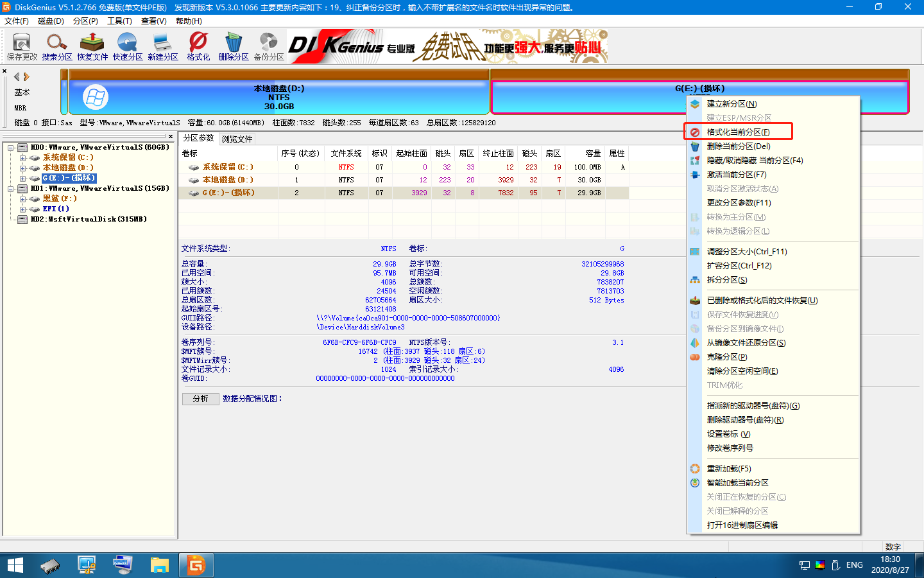This screenshot has width=924, height=578.
Task: Open the 查看(V) menu
Action: click(x=154, y=21)
